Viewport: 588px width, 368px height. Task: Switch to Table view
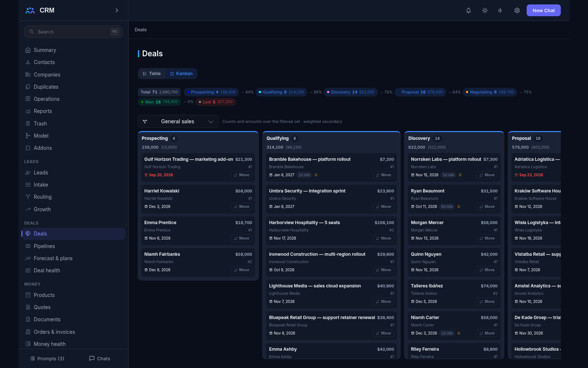pos(151,74)
